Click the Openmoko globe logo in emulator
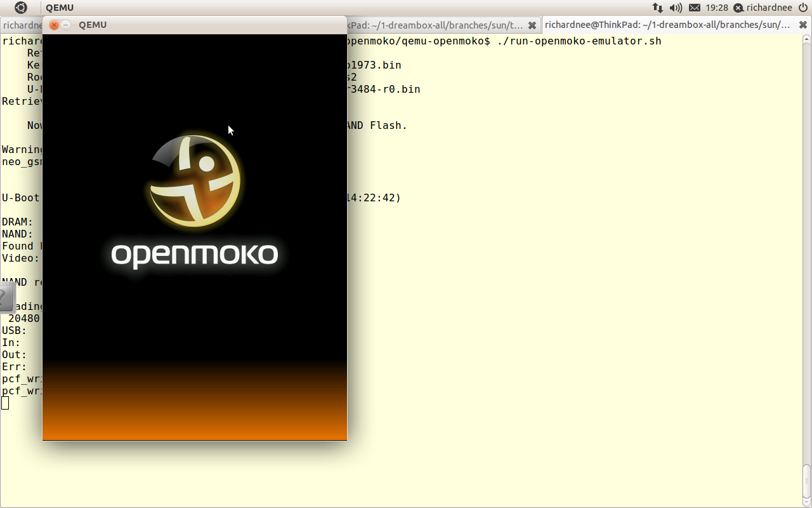812x508 pixels. click(x=195, y=180)
